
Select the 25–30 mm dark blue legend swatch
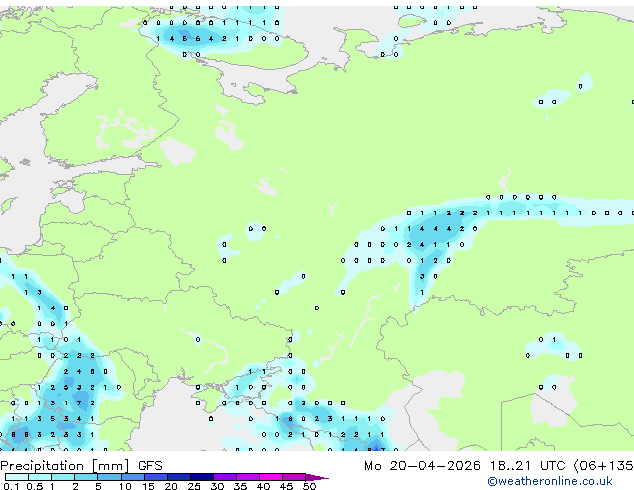click(x=202, y=477)
